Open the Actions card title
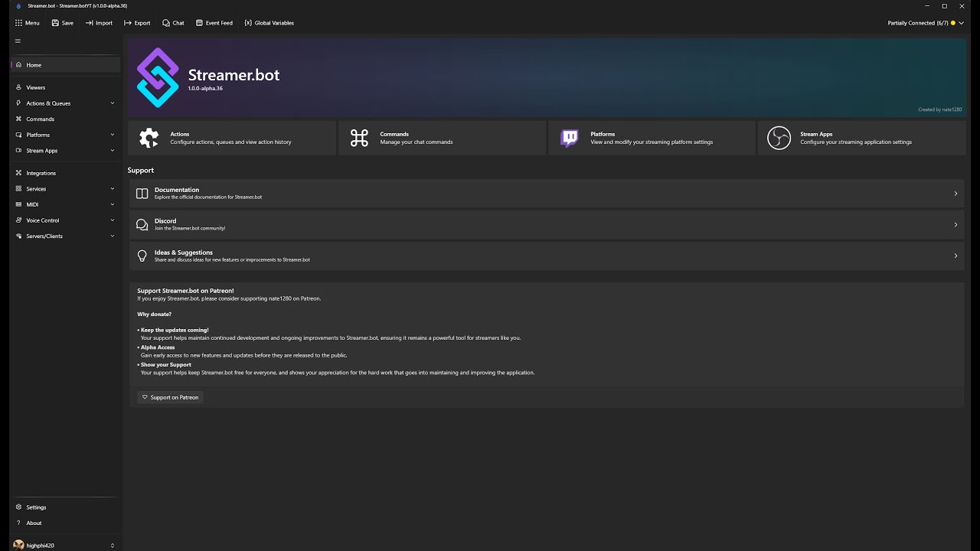980x551 pixels. (x=179, y=134)
